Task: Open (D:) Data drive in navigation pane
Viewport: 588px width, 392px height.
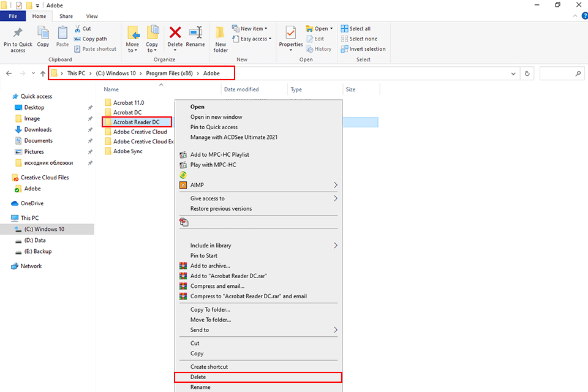Action: pyautogui.click(x=35, y=240)
